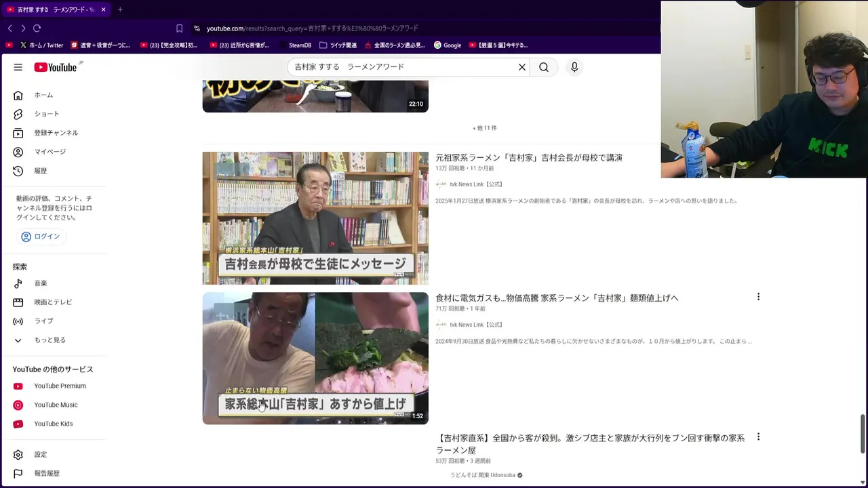Viewport: 868px width, 488px height.
Task: Open the site settings icon beside the URL
Action: [197, 28]
